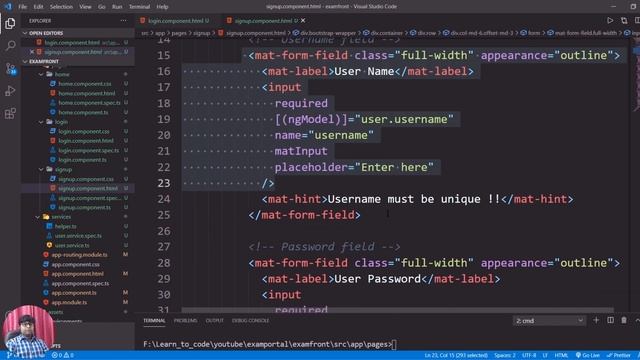Click HTML language mode in status bar
The height and width of the screenshot is (360, 640).
561,356
